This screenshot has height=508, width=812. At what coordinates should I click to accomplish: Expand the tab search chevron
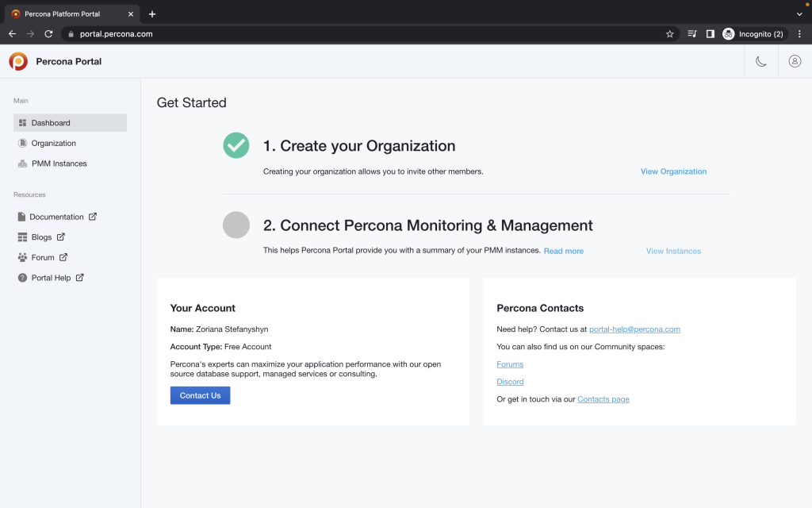[799, 14]
